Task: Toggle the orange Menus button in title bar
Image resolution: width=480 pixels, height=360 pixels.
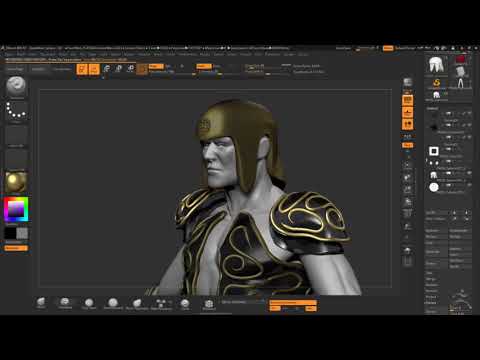Action: point(388,48)
